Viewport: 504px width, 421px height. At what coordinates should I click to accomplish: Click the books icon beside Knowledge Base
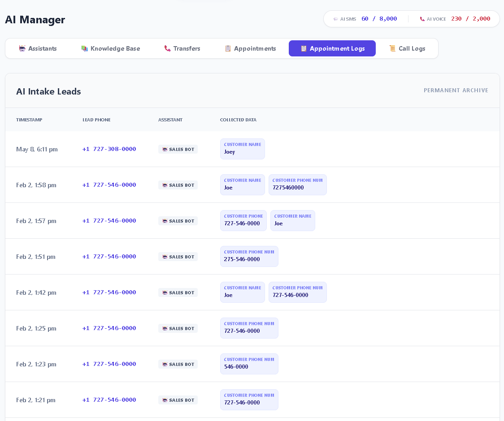click(85, 48)
